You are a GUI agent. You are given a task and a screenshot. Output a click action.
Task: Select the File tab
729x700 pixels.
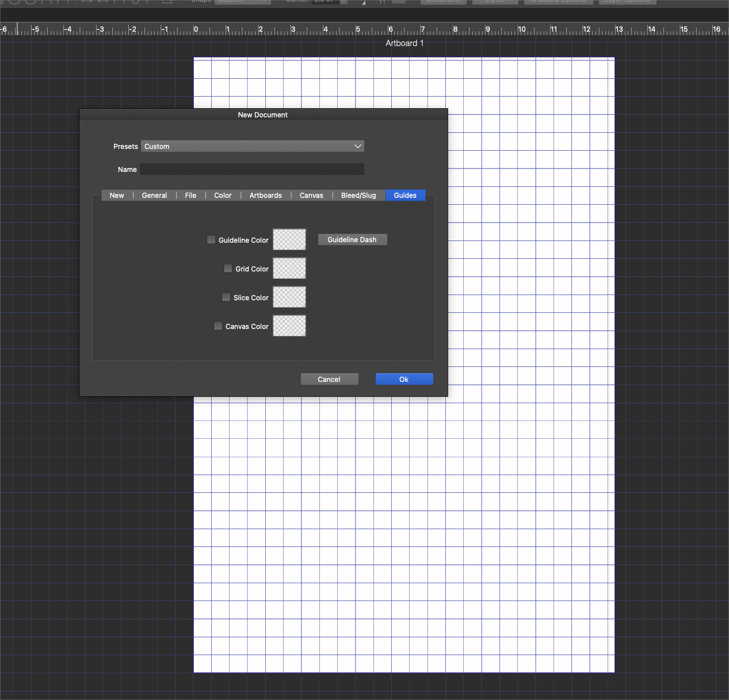pyautogui.click(x=190, y=196)
